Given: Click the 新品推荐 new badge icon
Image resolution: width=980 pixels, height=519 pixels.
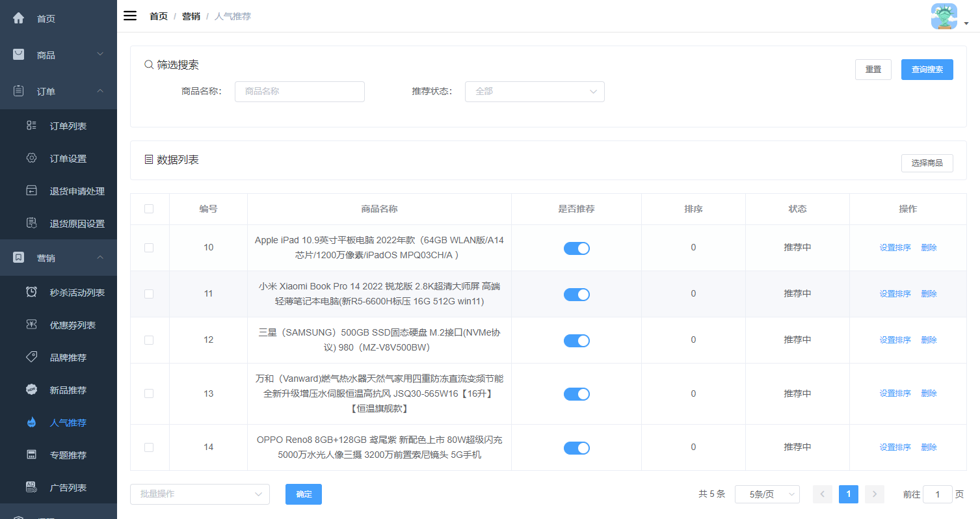Looking at the screenshot, I should point(31,390).
